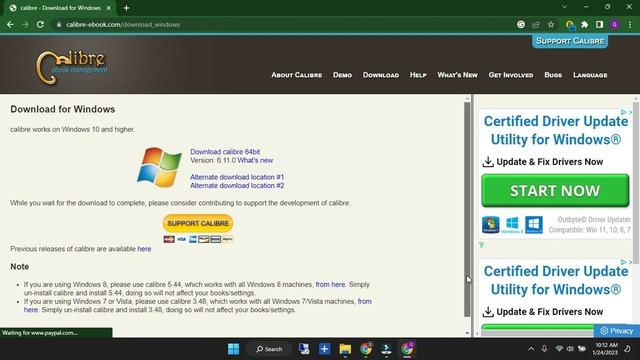
Task: Open the What's new version link
Action: 255,160
